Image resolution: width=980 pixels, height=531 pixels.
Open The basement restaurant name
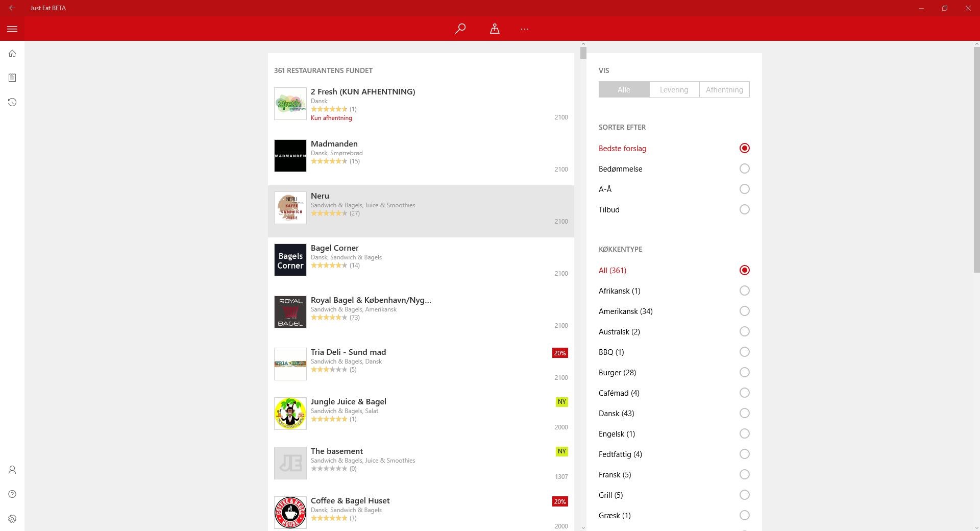337,451
